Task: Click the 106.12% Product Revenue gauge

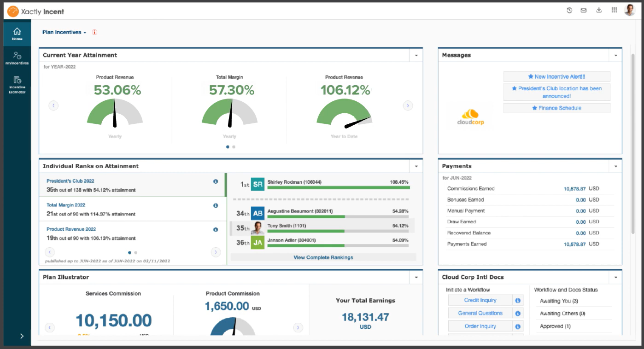Action: [x=344, y=113]
